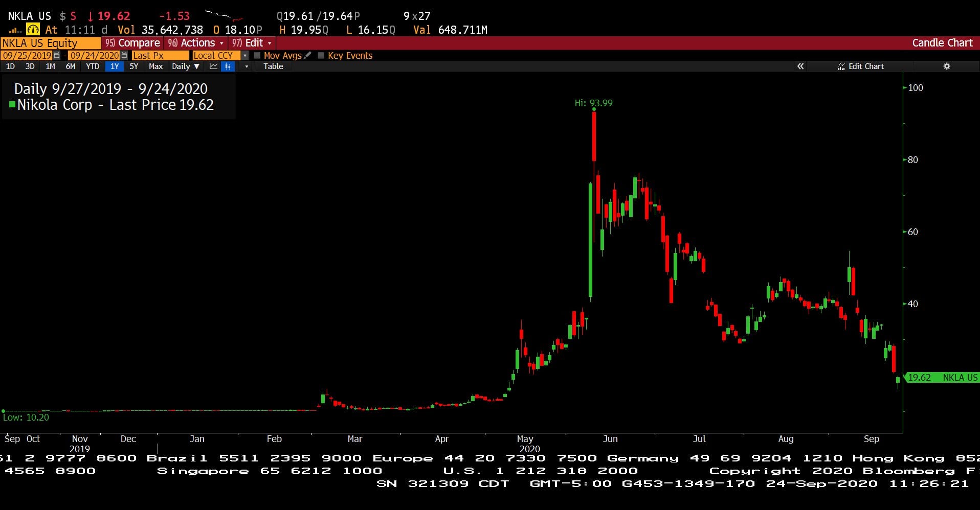The width and height of the screenshot is (980, 510).
Task: Click the Jun x-axis month label
Action: [610, 439]
